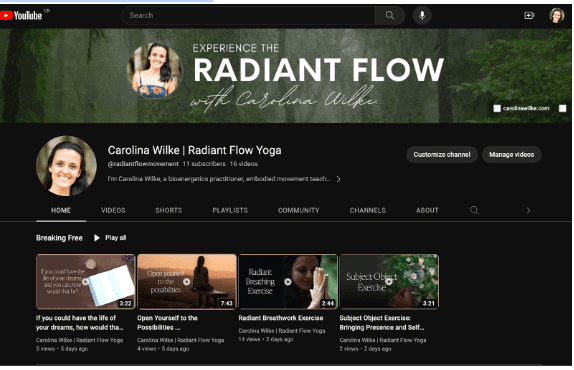Open Subject Object Exercise video thumbnail
This screenshot has width=574, height=370.
tap(389, 281)
